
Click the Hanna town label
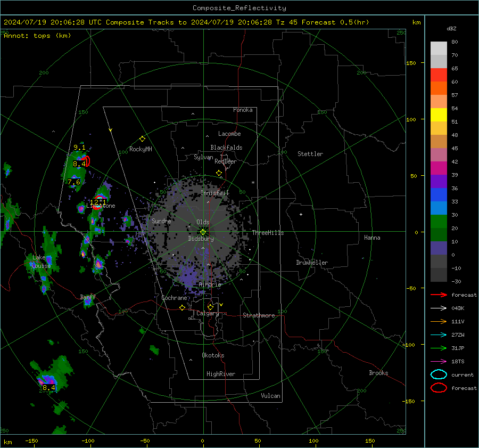coord(372,238)
